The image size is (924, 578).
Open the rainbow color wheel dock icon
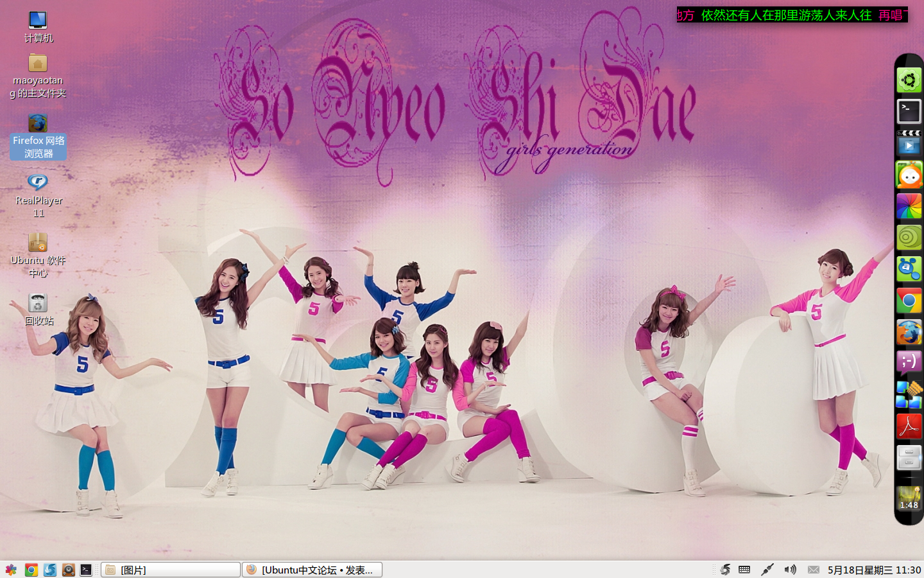pyautogui.click(x=909, y=206)
